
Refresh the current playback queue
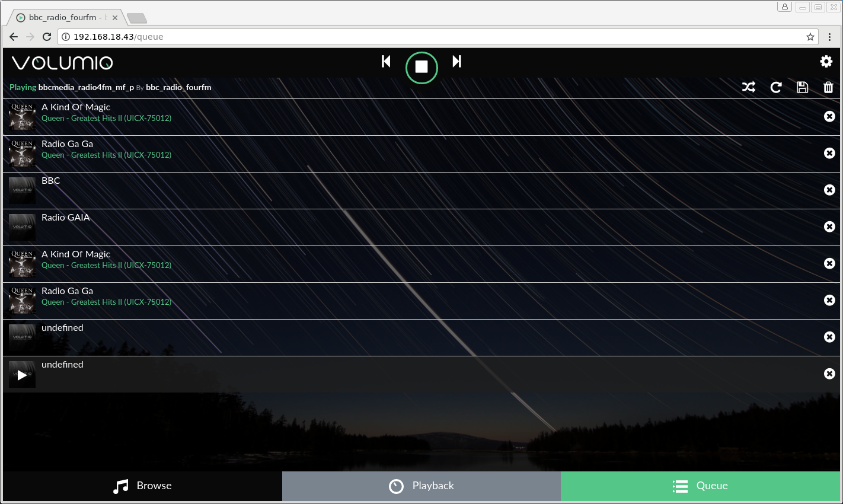point(775,87)
